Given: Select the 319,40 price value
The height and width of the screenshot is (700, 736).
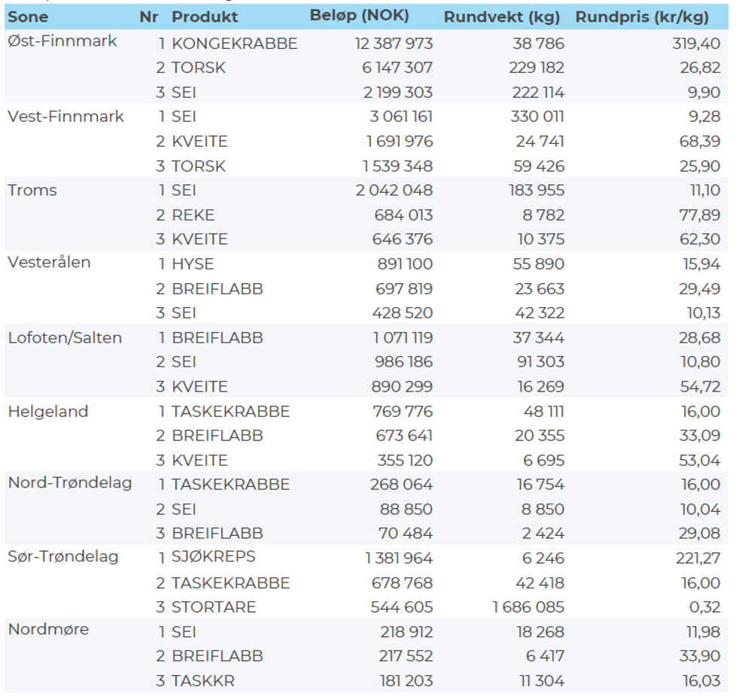Looking at the screenshot, I should click(695, 44).
